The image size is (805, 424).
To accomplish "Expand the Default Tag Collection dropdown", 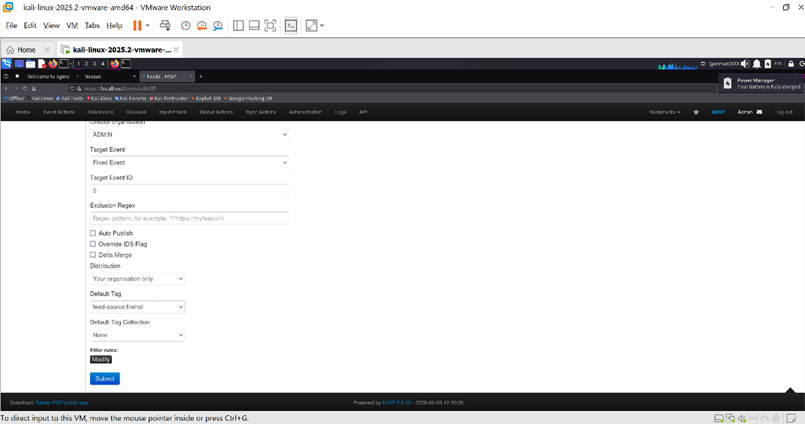I will click(x=137, y=335).
